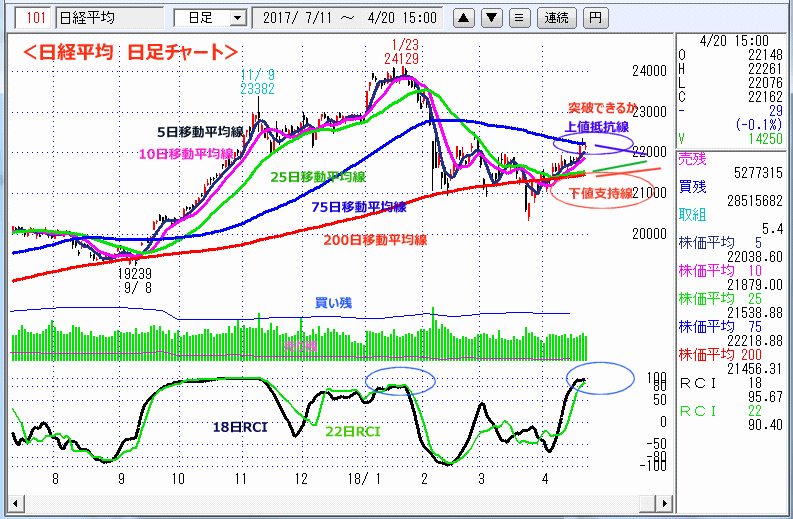
Task: Click the 連続 button
Action: point(556,18)
